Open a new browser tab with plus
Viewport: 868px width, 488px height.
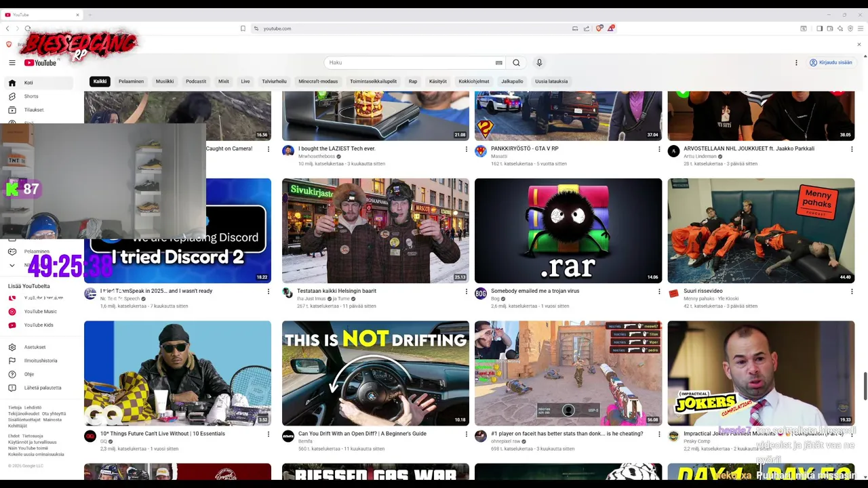[x=90, y=14]
